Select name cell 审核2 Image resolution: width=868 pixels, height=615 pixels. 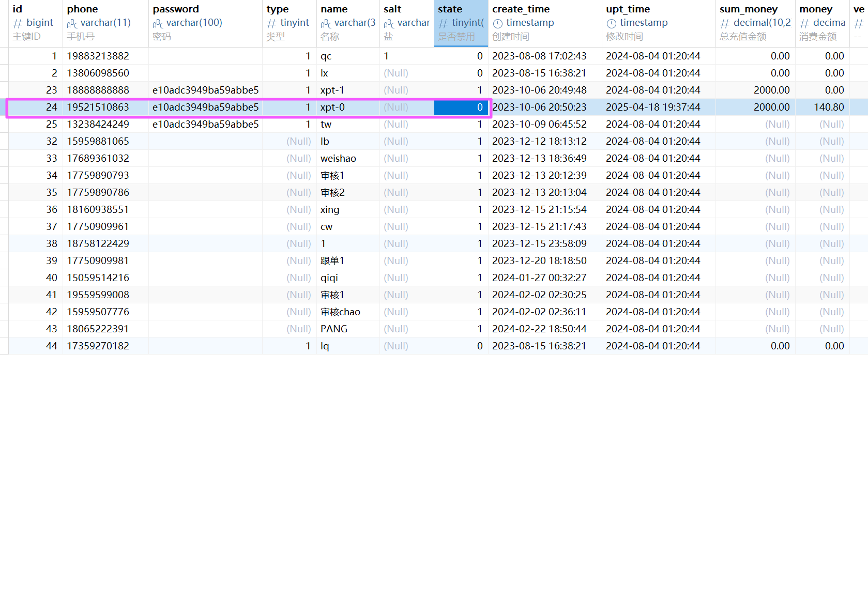point(348,192)
